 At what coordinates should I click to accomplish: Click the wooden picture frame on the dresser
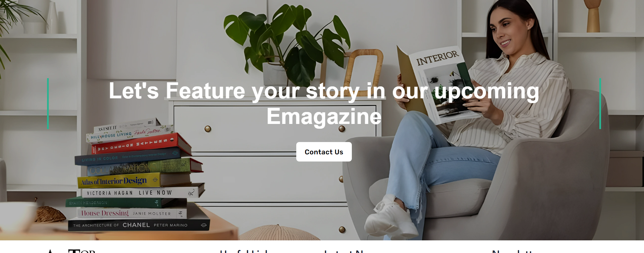tap(363, 68)
